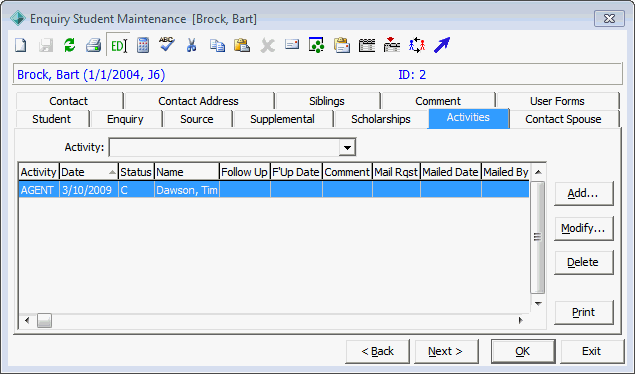The width and height of the screenshot is (635, 374).
Task: Switch to the Student tab
Action: 51,119
